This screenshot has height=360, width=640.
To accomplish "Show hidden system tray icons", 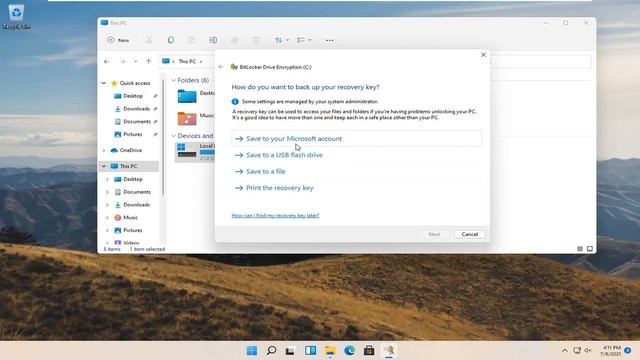I will pos(564,351).
